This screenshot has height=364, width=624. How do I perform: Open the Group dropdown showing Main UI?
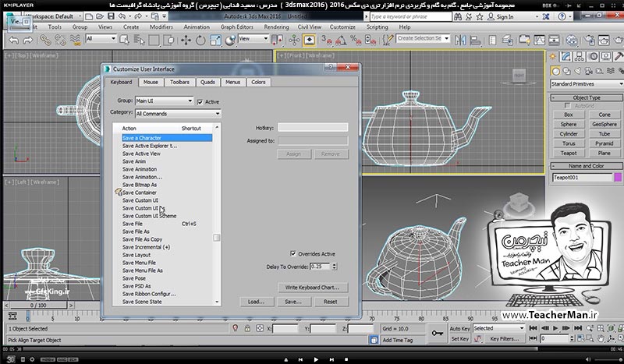(x=165, y=101)
